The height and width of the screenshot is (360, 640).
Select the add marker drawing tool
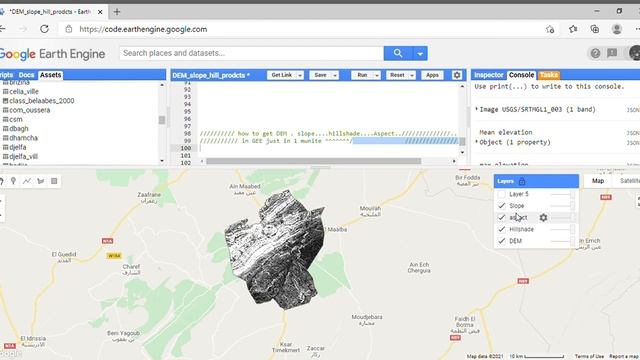[x=13, y=181]
